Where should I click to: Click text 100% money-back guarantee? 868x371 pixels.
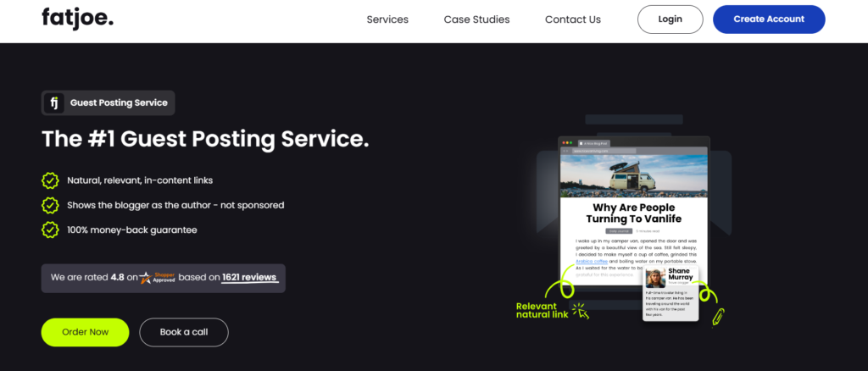(132, 230)
